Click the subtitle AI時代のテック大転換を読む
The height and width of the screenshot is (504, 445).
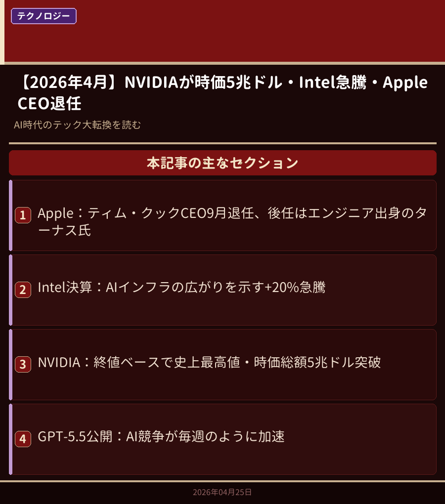click(x=77, y=125)
